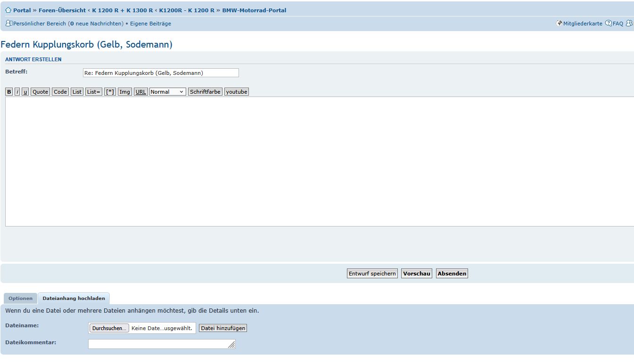Switch to the Optionen tab
The height and width of the screenshot is (364, 634).
[21, 299]
